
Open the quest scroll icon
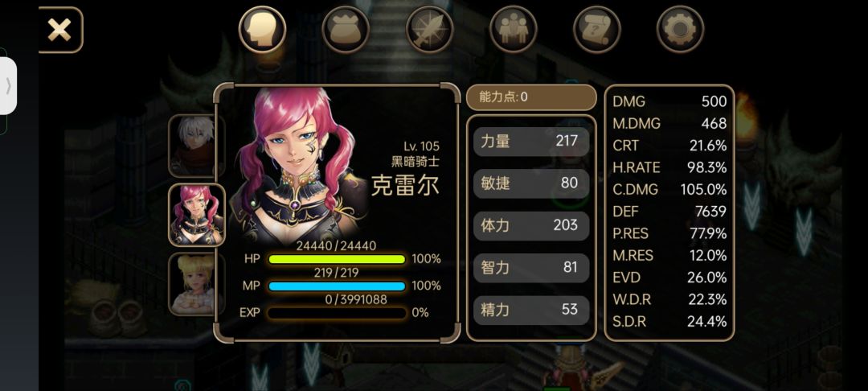point(596,29)
